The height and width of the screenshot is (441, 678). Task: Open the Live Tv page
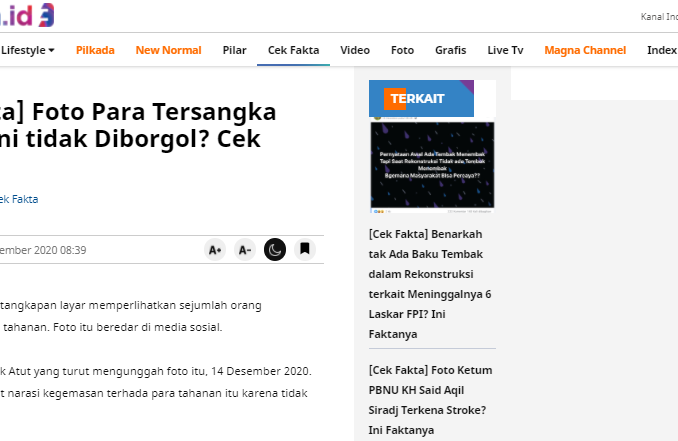pos(505,50)
